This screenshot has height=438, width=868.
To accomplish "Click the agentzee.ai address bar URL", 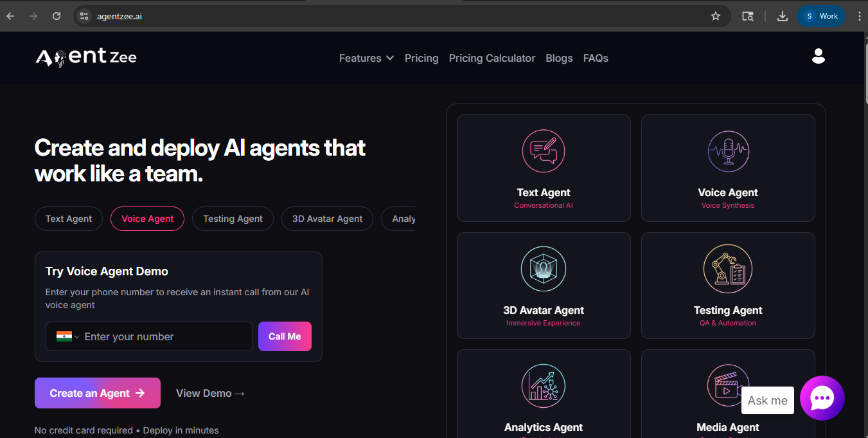I will (120, 16).
